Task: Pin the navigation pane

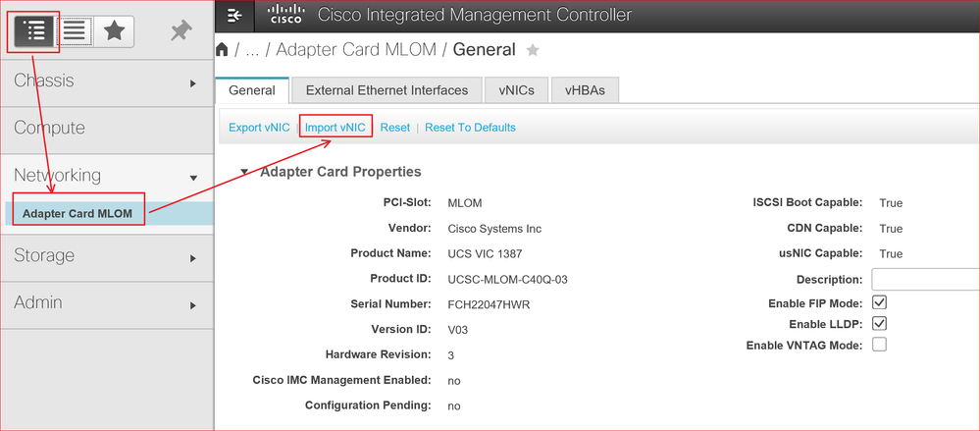Action: (181, 30)
